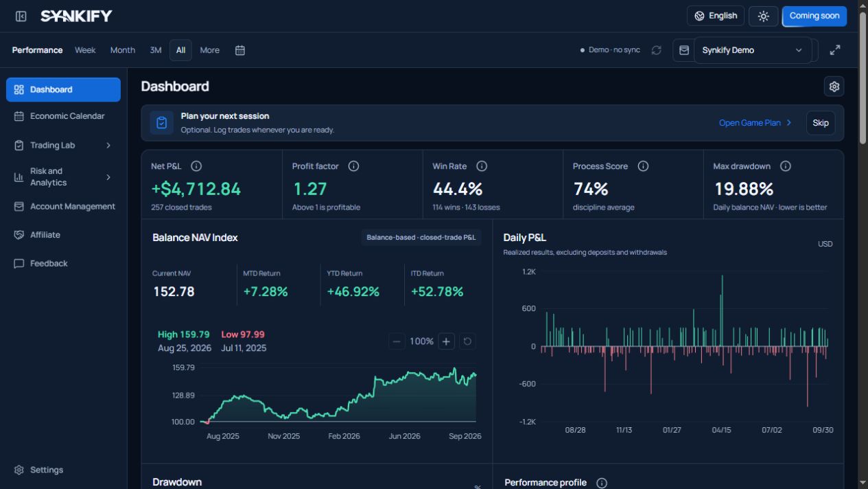Click Win Rate value 44.4%

click(x=458, y=189)
